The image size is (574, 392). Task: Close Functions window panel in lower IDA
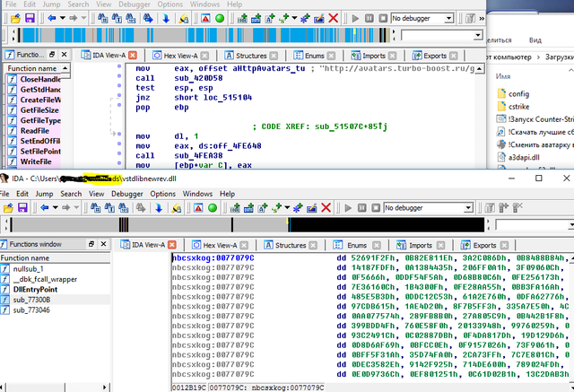click(x=104, y=244)
